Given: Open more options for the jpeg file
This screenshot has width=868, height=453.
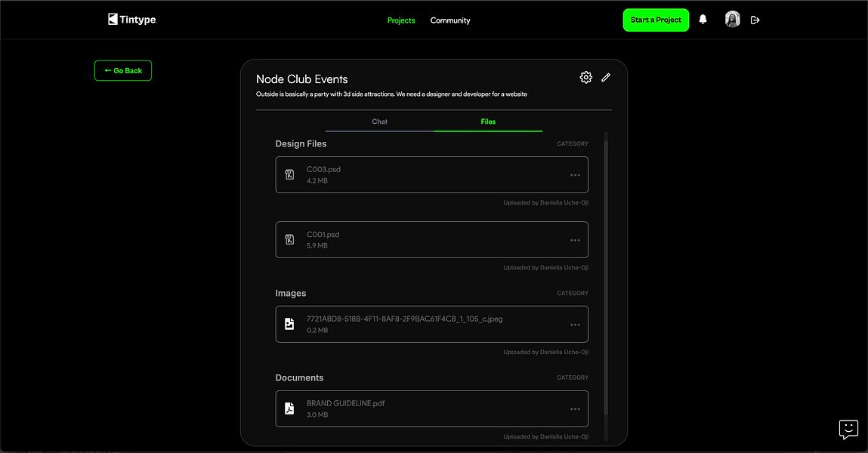Looking at the screenshot, I should (575, 325).
